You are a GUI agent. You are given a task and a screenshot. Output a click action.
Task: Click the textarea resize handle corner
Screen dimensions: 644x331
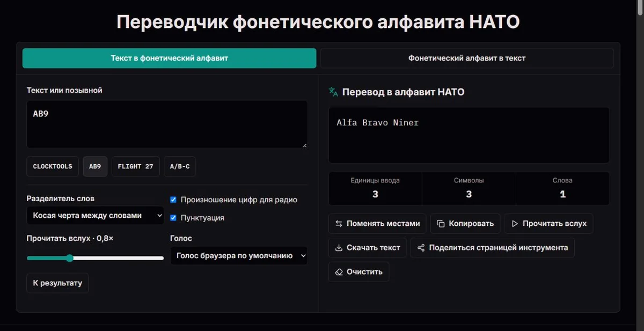pyautogui.click(x=305, y=145)
